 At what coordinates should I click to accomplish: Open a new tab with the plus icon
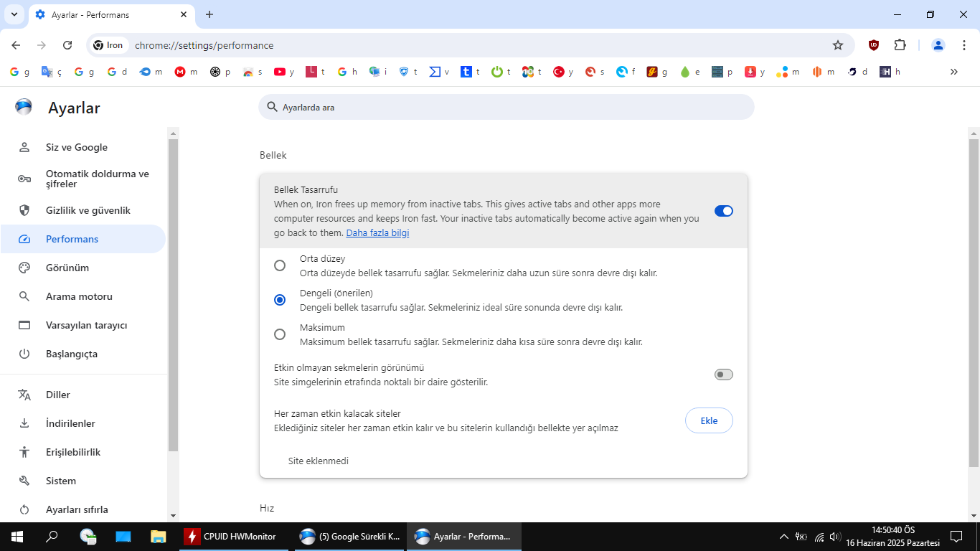(x=209, y=14)
